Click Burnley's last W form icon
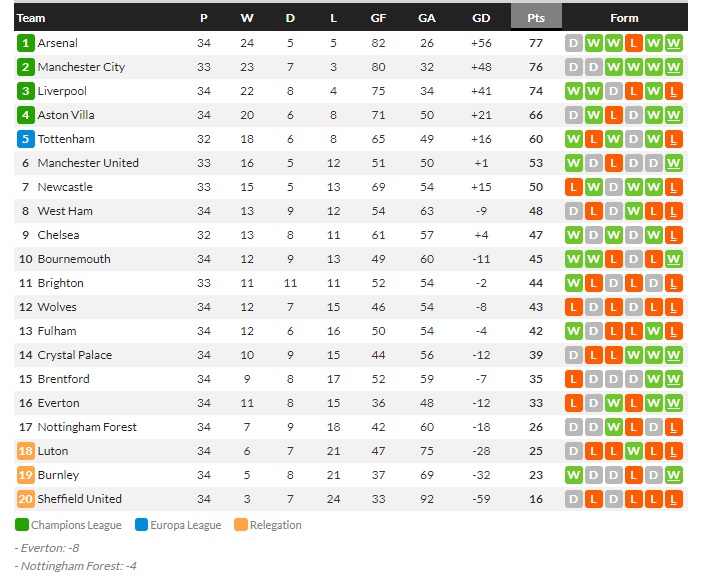The width and height of the screenshot is (707, 578). (673, 475)
